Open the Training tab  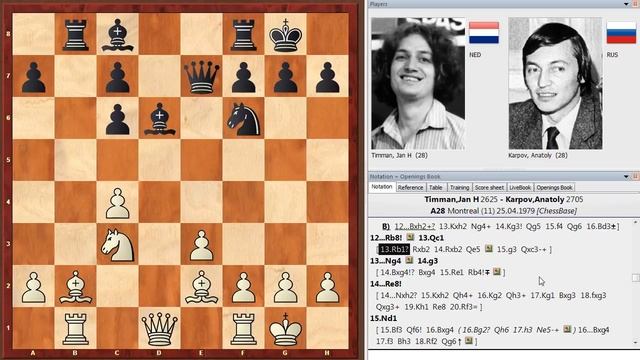459,187
